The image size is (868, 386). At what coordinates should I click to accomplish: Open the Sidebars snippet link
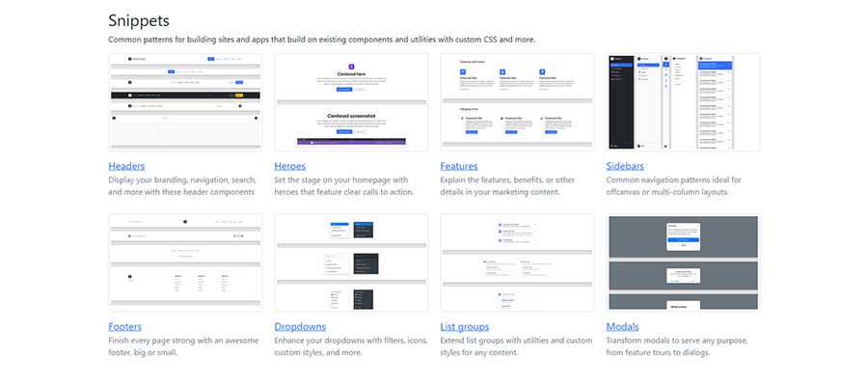point(625,166)
